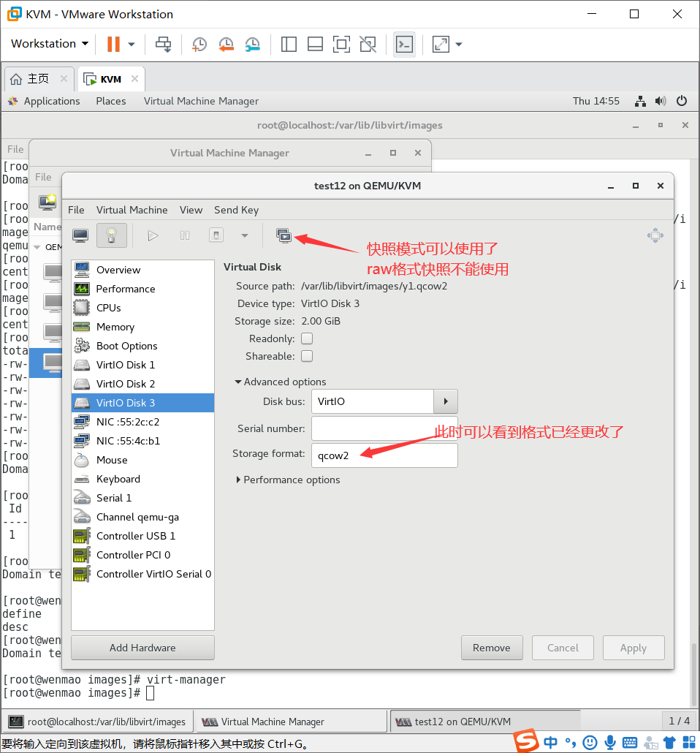
Task: Select VirtIO Disk 2
Action: (142, 385)
